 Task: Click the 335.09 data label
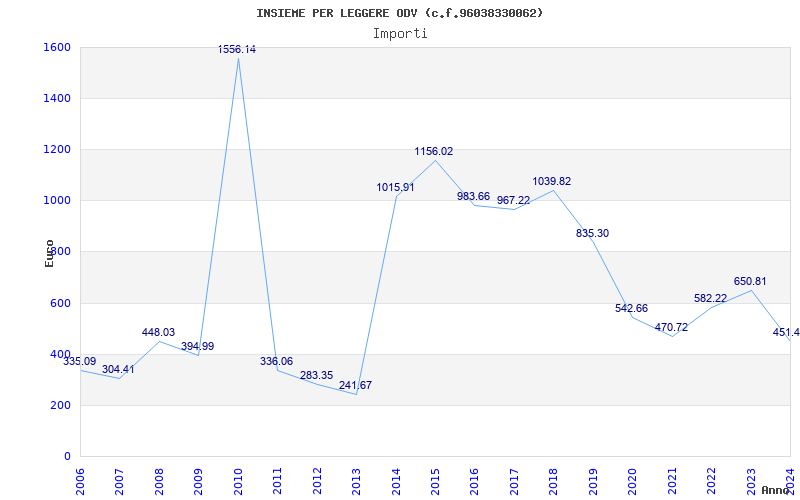tap(79, 361)
